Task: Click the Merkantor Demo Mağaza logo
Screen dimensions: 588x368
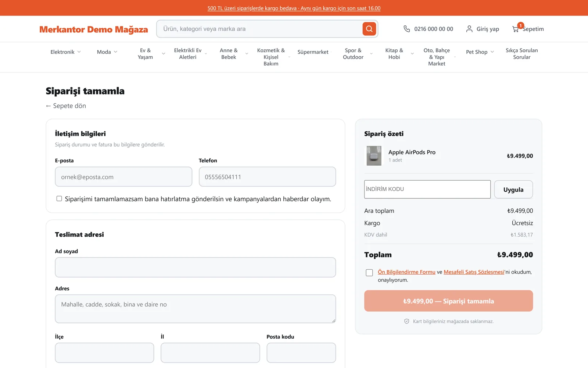Action: click(94, 29)
